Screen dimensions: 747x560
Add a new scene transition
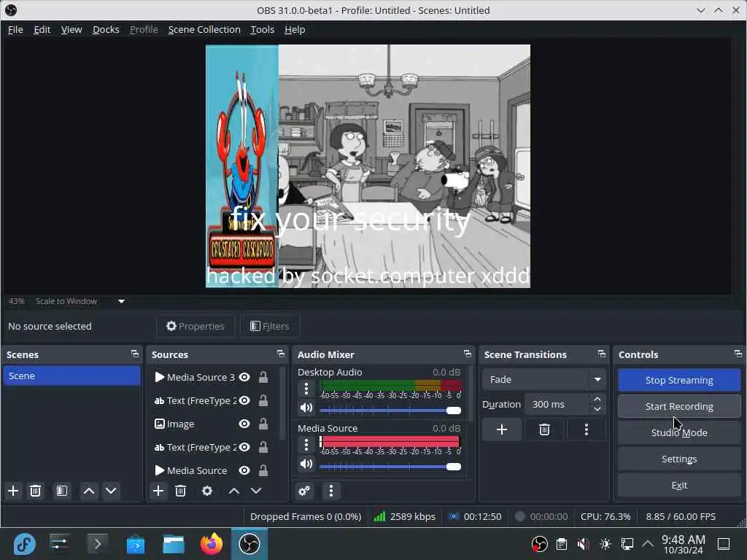click(x=502, y=430)
